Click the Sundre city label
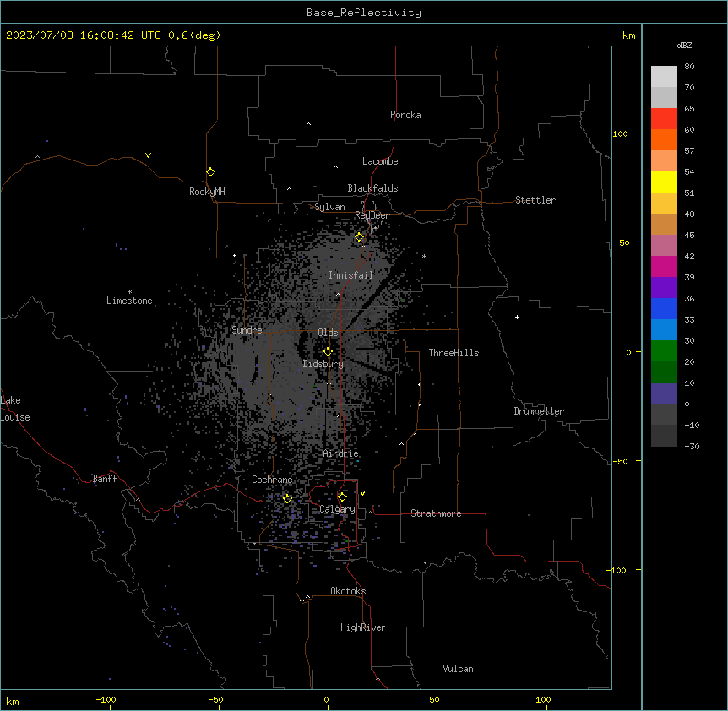Viewport: 728px width, 711px height. click(247, 330)
